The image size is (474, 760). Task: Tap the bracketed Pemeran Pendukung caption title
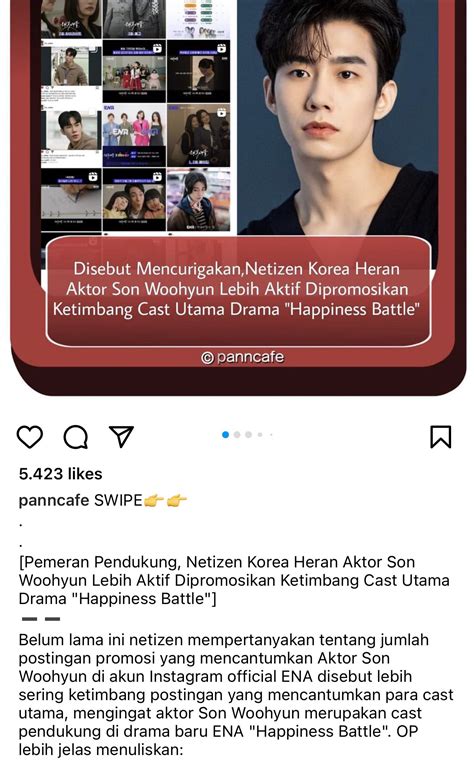(x=235, y=580)
